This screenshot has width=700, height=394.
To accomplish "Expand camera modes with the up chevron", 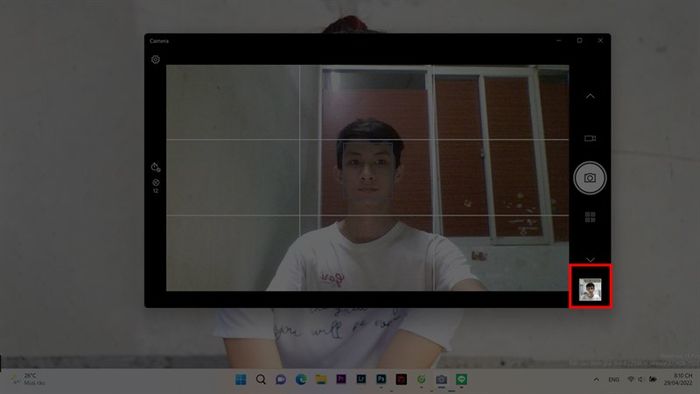I will pos(590,96).
